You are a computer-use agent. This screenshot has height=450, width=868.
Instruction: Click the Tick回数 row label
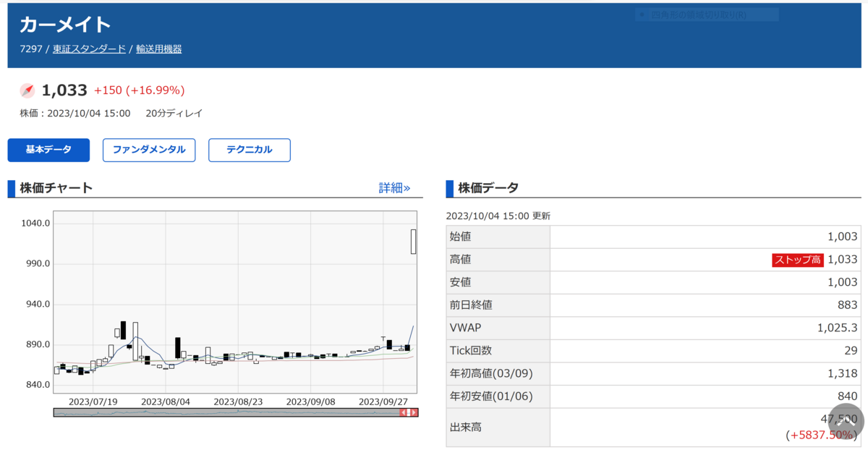click(x=471, y=350)
